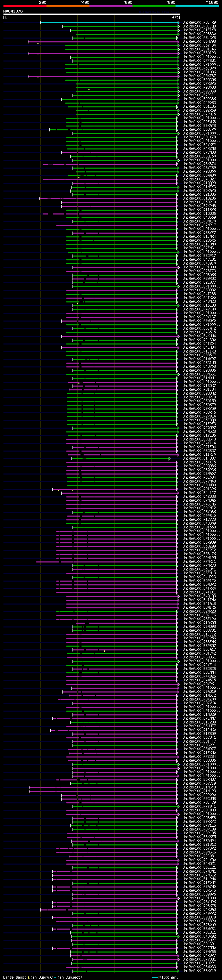This screenshot has height=980, width=222.
Task: Open the UniRef100_Q6H798 hit label
Action: click(x=199, y=41)
